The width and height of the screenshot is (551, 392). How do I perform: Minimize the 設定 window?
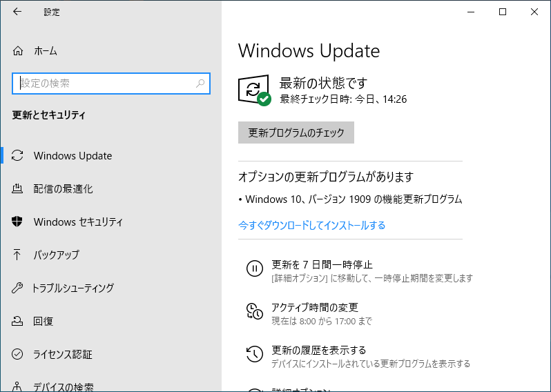click(471, 12)
